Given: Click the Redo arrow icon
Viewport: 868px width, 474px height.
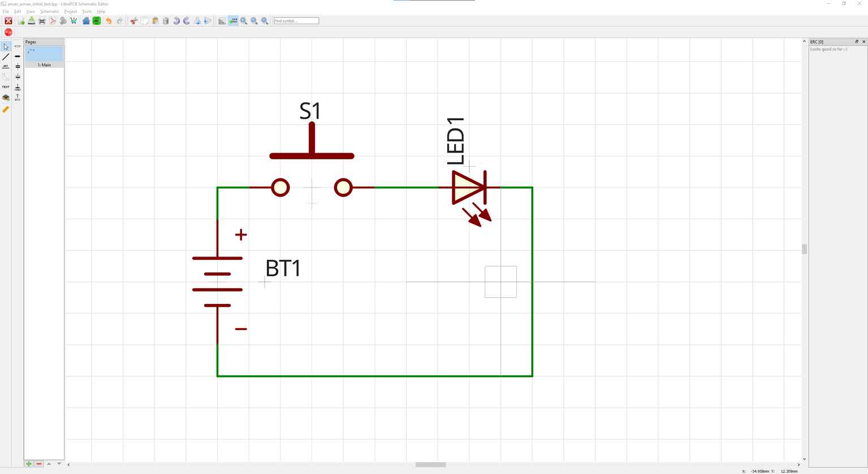Looking at the screenshot, I should tap(119, 21).
